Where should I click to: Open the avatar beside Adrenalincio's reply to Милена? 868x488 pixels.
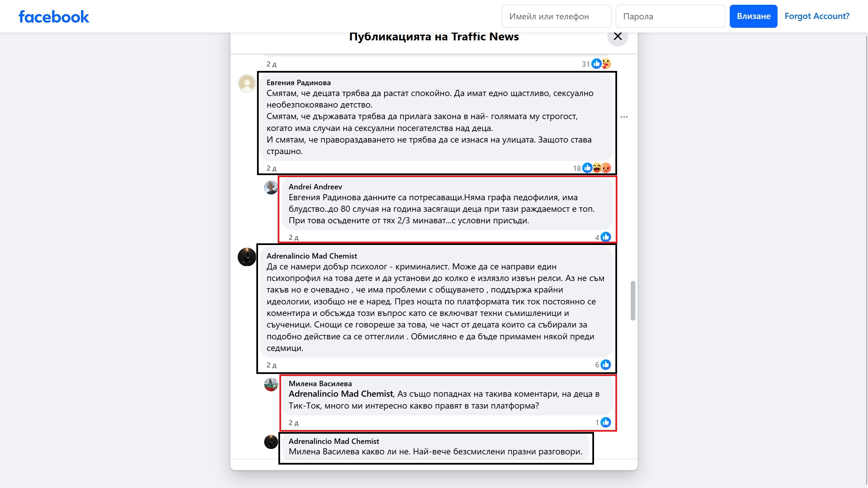pos(271,442)
